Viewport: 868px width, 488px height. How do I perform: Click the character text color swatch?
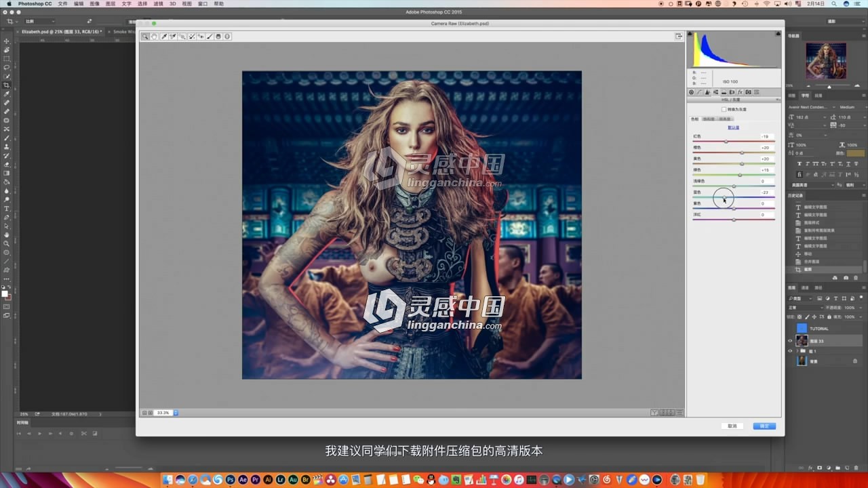(855, 153)
